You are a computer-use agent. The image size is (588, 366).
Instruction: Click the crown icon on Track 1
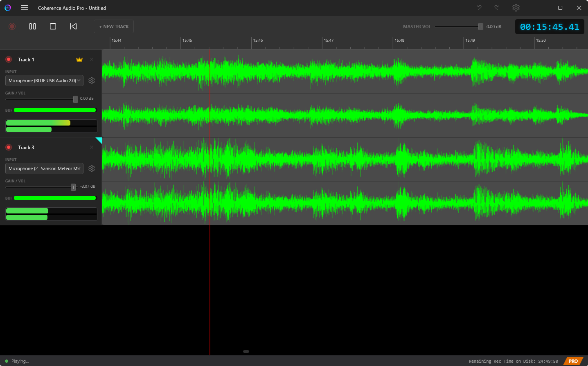click(79, 59)
